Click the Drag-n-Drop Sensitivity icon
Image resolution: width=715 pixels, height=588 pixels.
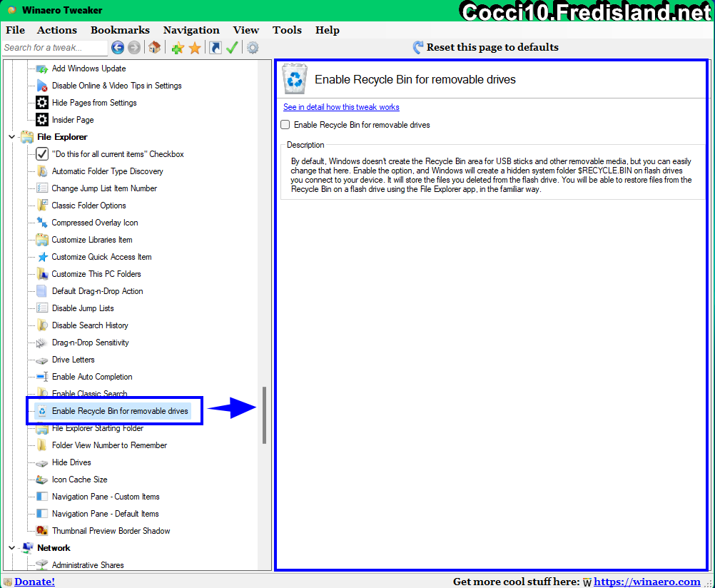(x=42, y=343)
